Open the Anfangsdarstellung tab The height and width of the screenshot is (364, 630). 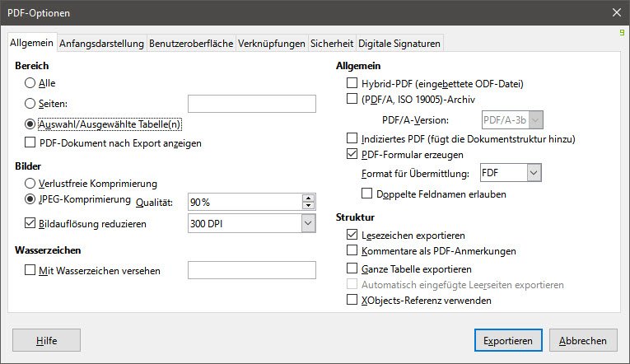point(102,44)
